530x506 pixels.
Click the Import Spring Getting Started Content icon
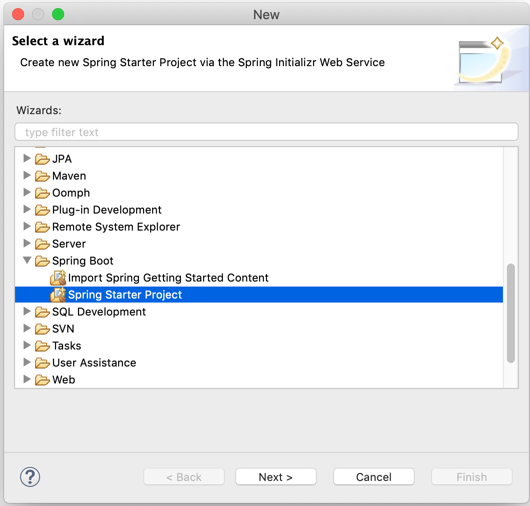(x=58, y=278)
